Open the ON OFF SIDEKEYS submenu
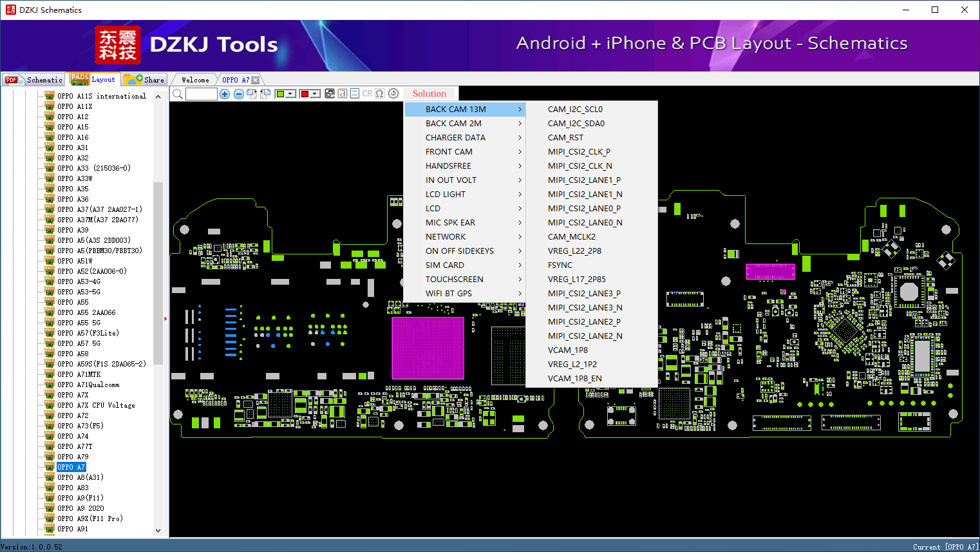The image size is (980, 552). tap(465, 251)
